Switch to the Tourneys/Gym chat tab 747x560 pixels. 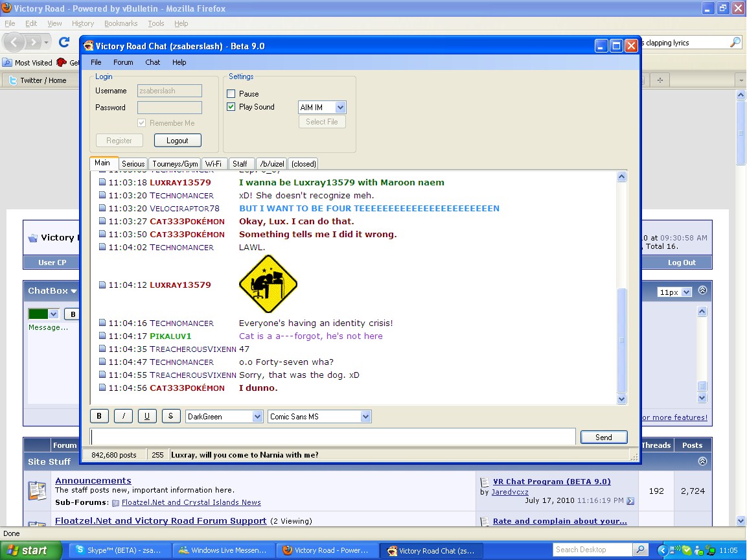(x=175, y=164)
